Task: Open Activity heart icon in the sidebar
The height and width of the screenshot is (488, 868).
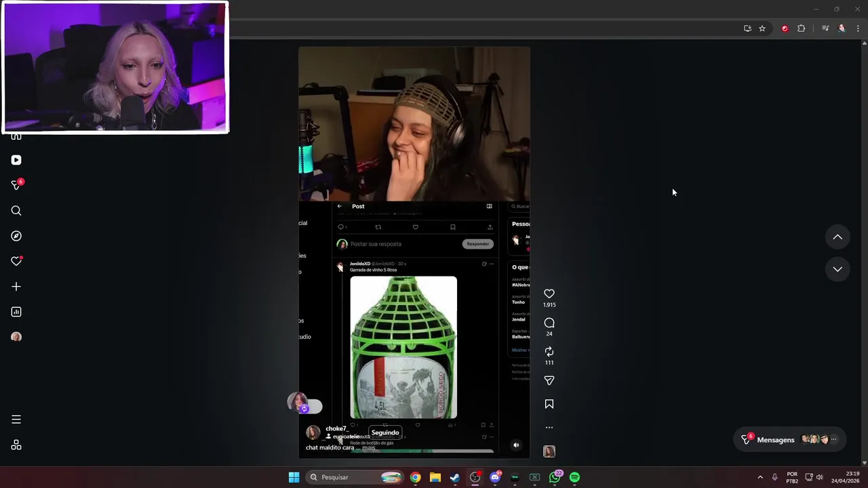Action: click(16, 261)
